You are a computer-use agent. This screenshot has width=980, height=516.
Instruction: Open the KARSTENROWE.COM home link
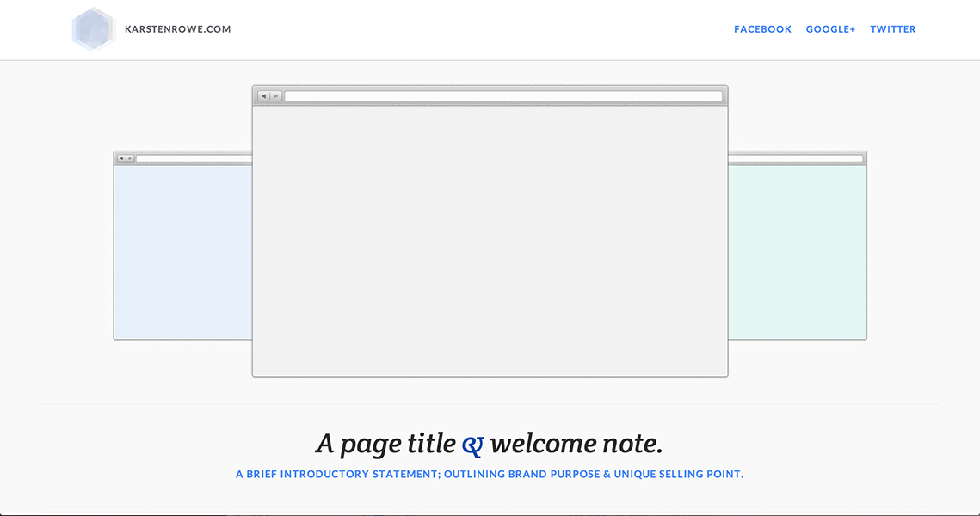click(x=177, y=28)
